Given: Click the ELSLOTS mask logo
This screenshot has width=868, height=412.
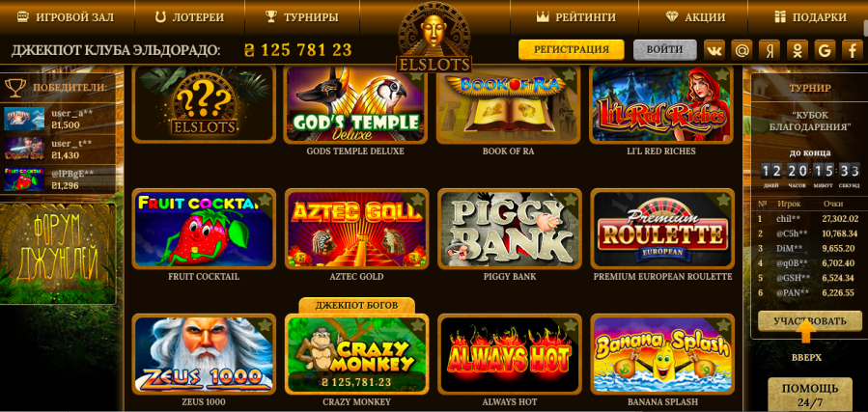Looking at the screenshot, I should [x=434, y=37].
